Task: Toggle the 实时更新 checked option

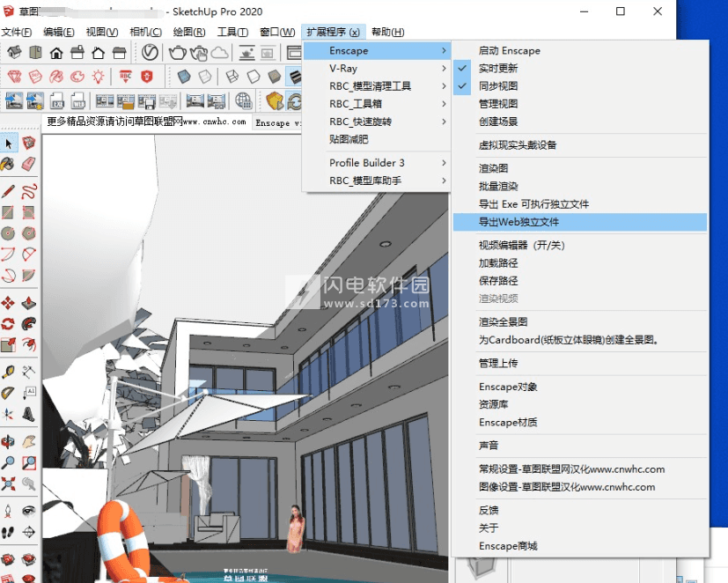Action: tap(580, 69)
